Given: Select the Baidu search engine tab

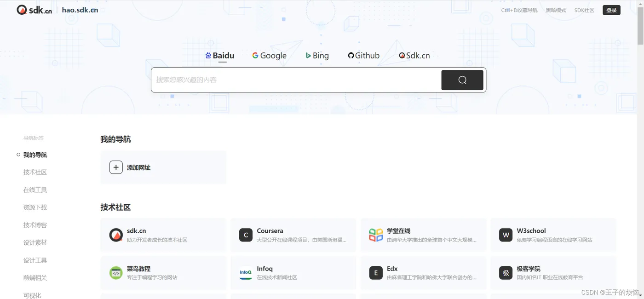Looking at the screenshot, I should point(219,56).
